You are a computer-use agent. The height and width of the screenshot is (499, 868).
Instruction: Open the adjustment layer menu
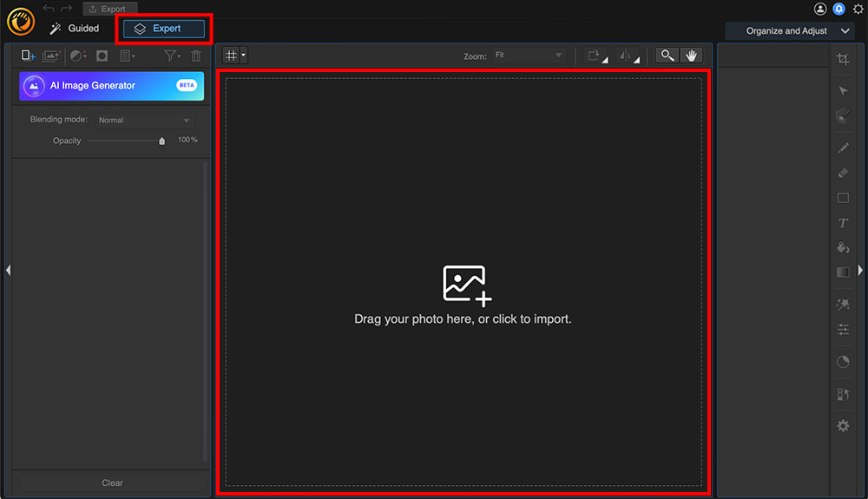pos(78,56)
